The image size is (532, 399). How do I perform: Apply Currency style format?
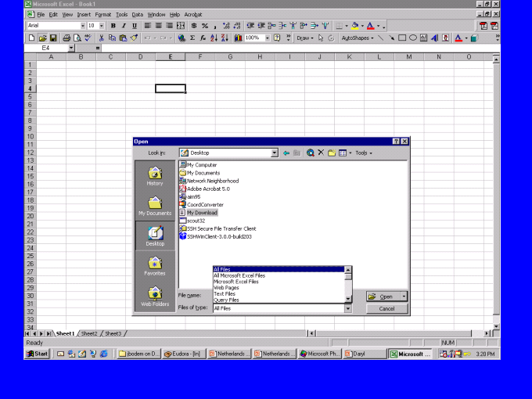(x=194, y=26)
